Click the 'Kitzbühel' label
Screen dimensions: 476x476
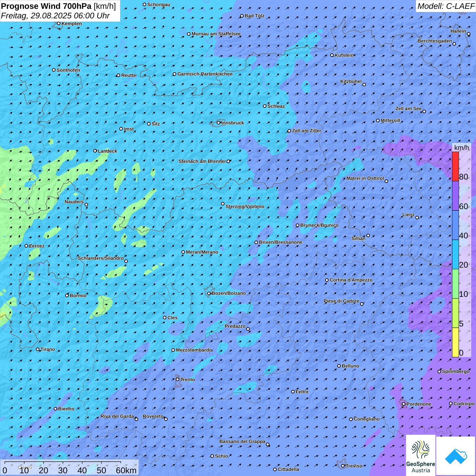pyautogui.click(x=351, y=81)
